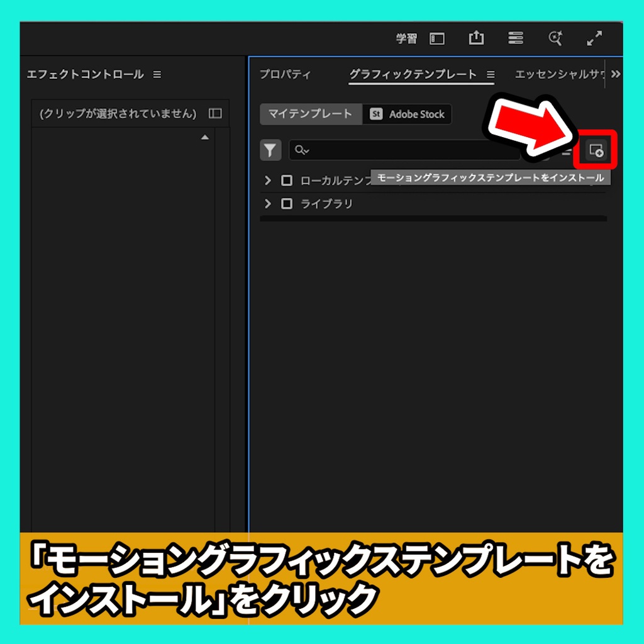Click the 学習 button in the header
Screen dimensions: 644x644
[408, 38]
